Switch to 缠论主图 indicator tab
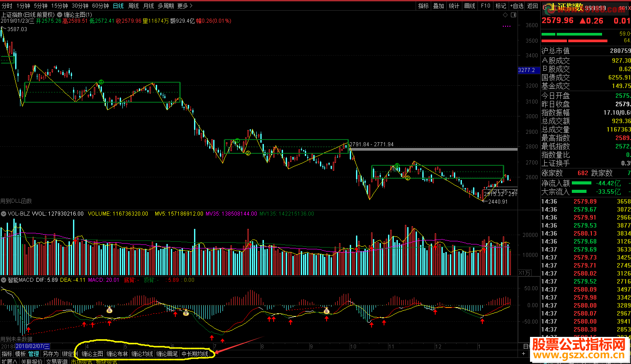 (x=93, y=354)
